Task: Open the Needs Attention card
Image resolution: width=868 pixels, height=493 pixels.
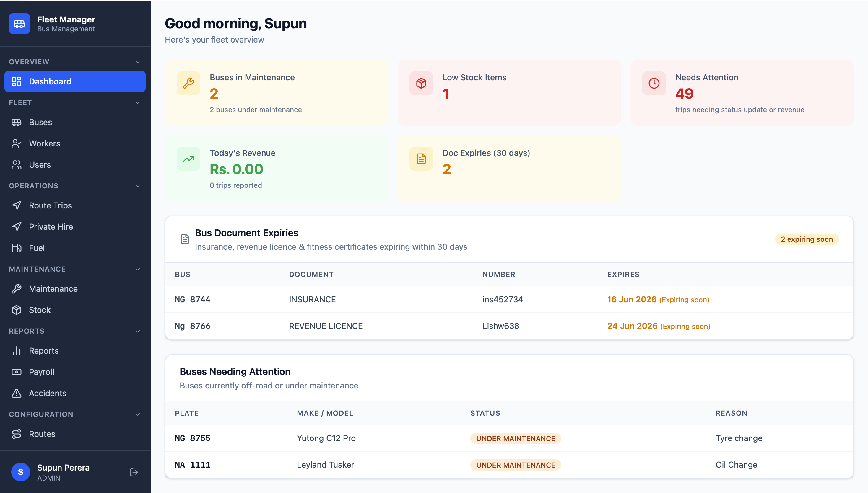Action: [x=742, y=93]
